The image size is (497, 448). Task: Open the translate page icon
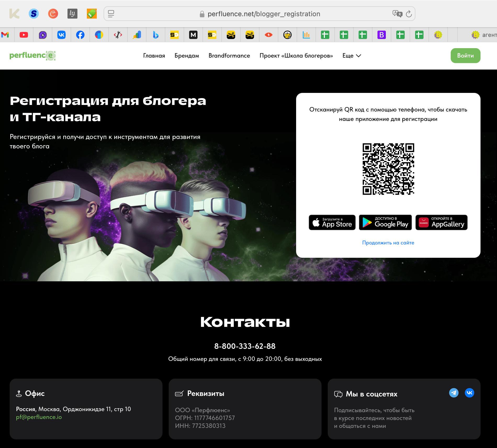click(x=397, y=14)
